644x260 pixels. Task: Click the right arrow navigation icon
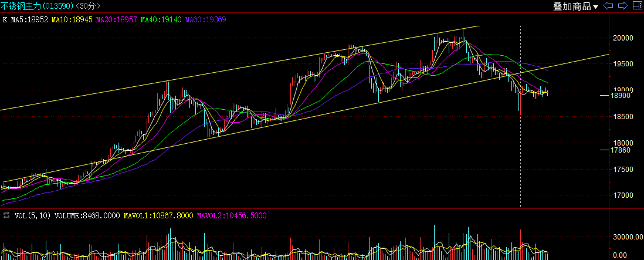click(623, 6)
